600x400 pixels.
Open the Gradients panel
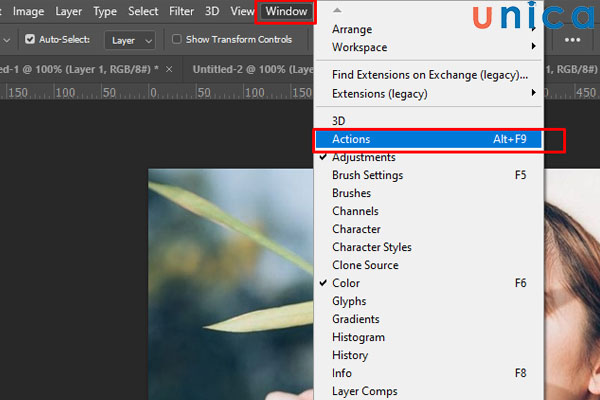pos(429,319)
